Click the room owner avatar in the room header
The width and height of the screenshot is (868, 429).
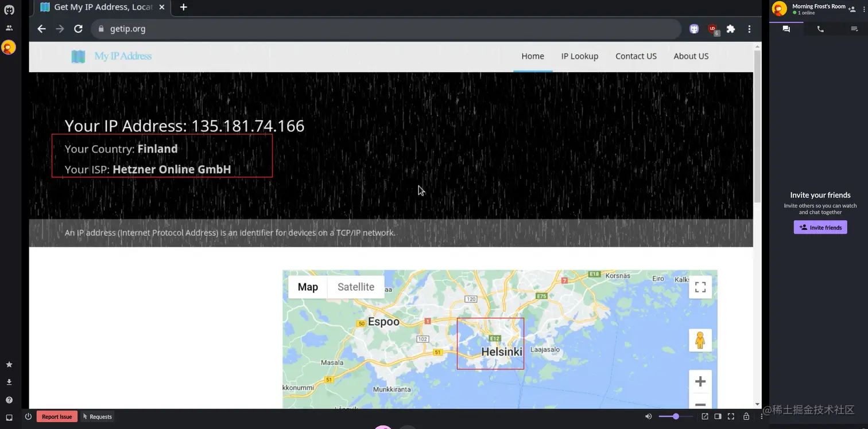coord(779,9)
